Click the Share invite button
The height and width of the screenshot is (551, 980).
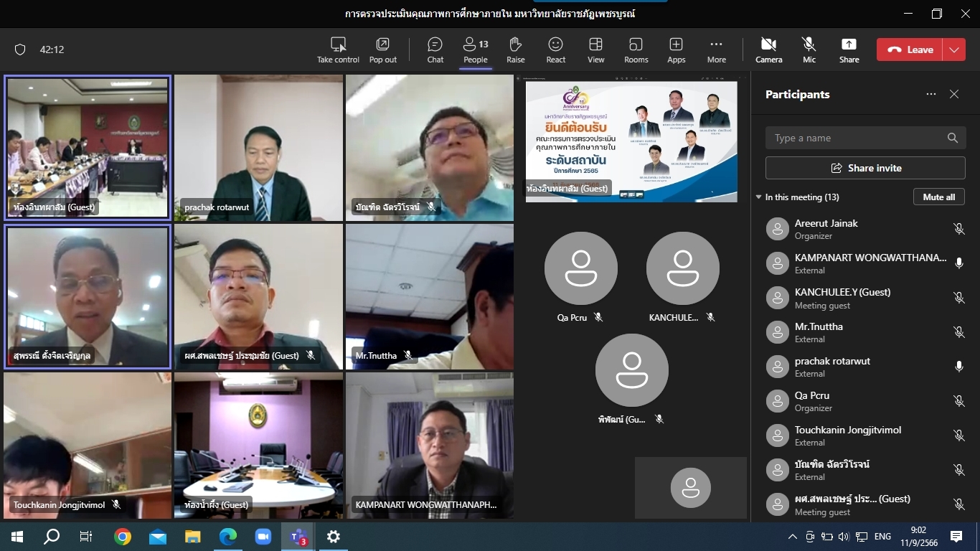[x=865, y=168]
